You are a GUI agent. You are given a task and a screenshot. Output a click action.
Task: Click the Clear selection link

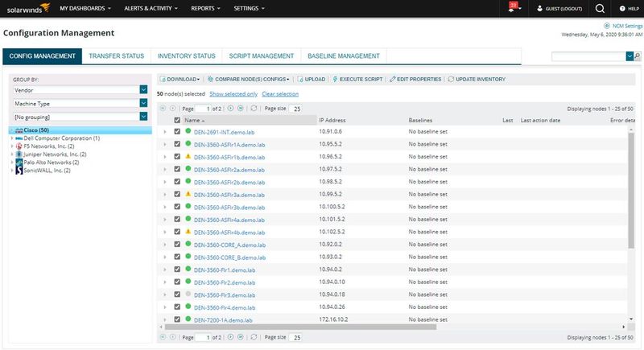click(280, 94)
